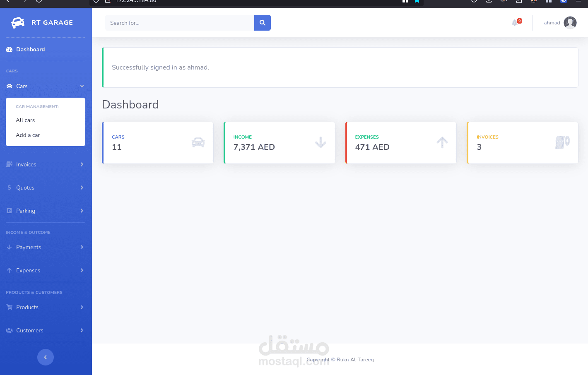This screenshot has width=588, height=375.
Task: Open the Parking sidebar item
Action: 46,211
